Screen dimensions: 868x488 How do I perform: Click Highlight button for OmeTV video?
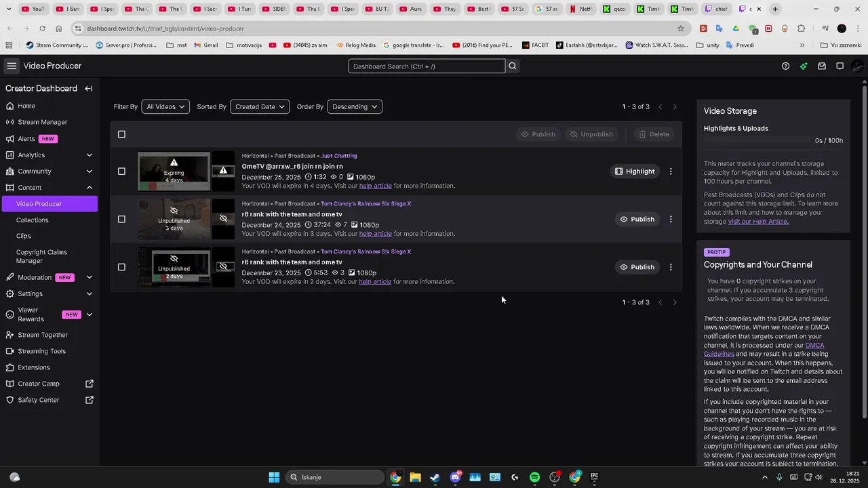click(x=635, y=171)
